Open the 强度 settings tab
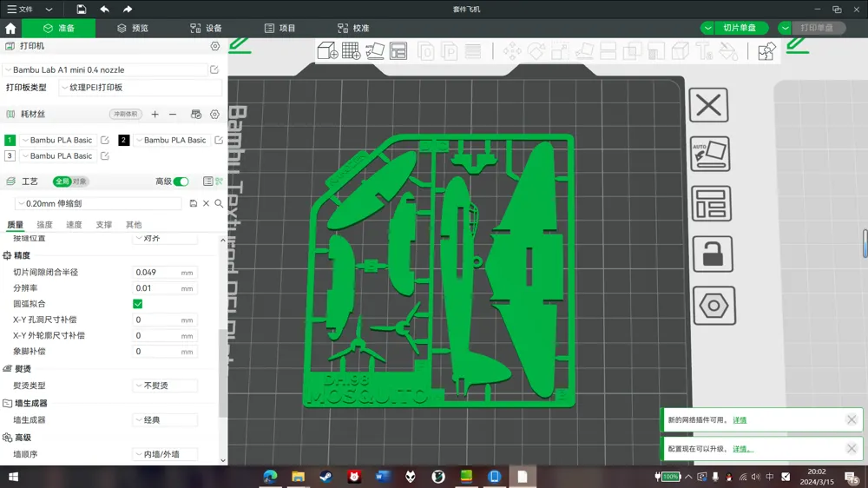 (44, 224)
